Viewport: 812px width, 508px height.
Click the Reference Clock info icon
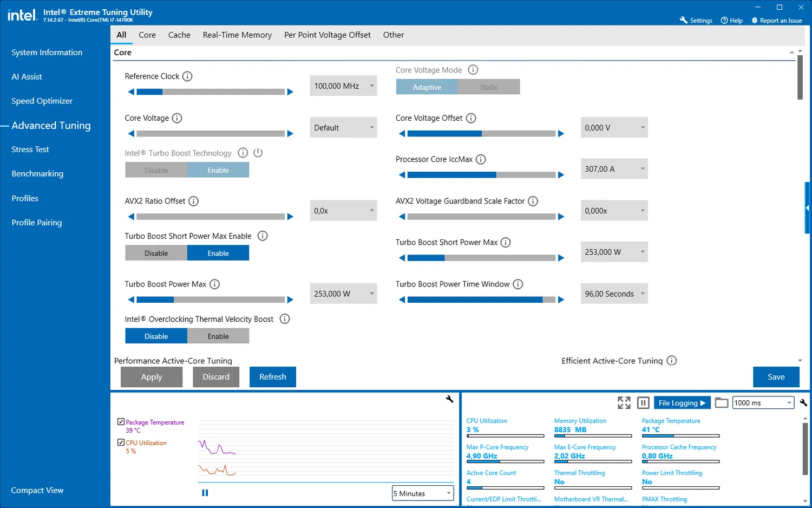(187, 76)
